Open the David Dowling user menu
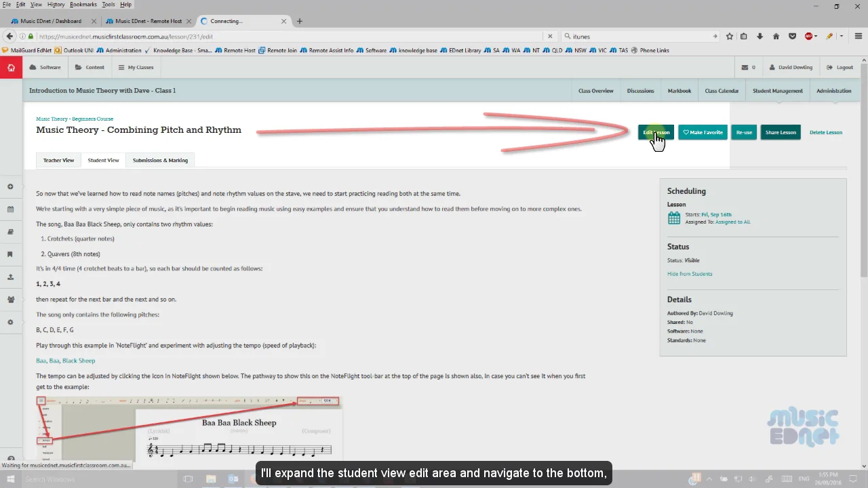 (791, 67)
